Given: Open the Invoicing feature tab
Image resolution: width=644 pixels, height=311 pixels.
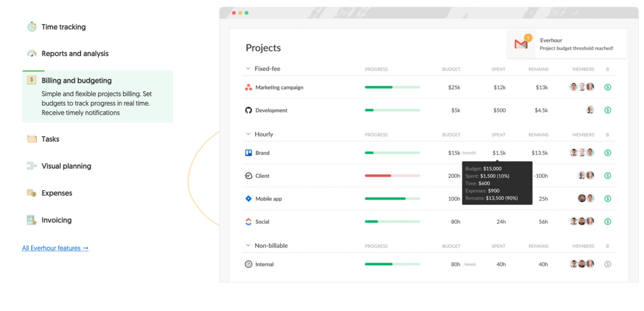Looking at the screenshot, I should [56, 220].
